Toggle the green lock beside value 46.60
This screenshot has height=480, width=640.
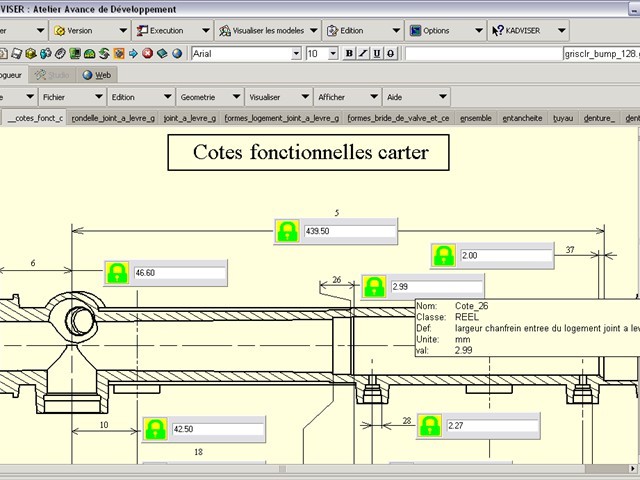point(118,273)
